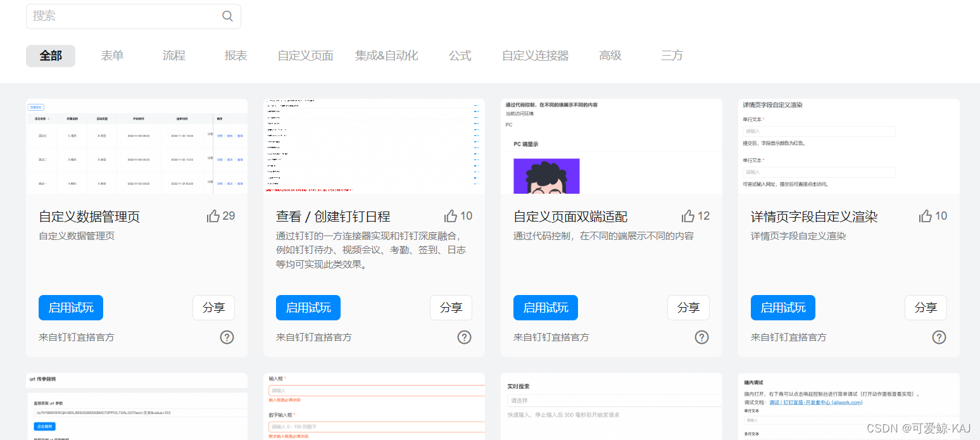Open the 集成&自动化 category
This screenshot has width=980, height=440.
tap(387, 56)
